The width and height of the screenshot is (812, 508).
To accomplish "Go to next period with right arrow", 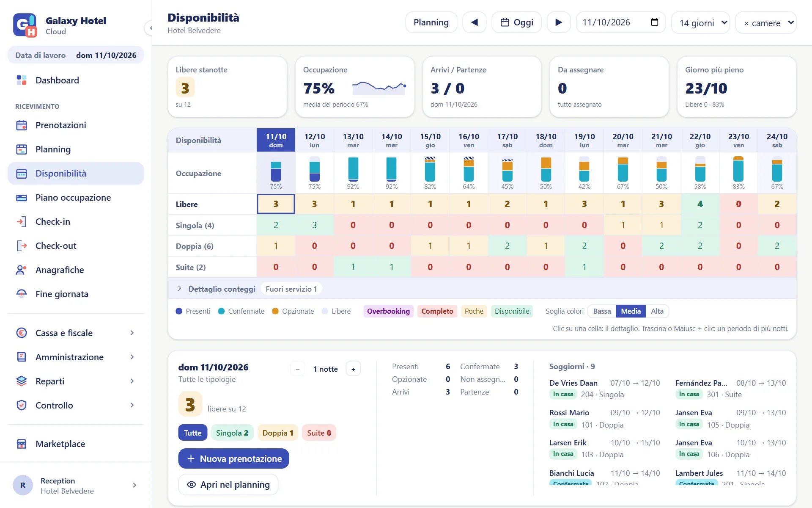I will (559, 22).
